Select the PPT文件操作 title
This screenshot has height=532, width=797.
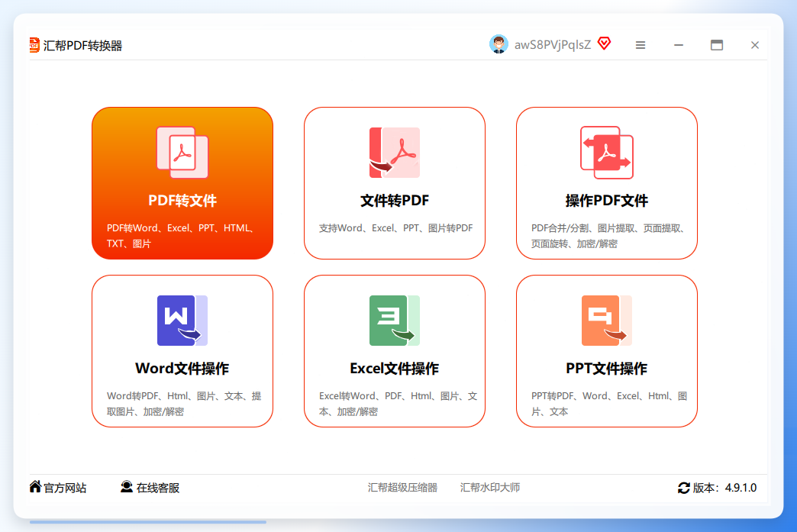pyautogui.click(x=607, y=369)
